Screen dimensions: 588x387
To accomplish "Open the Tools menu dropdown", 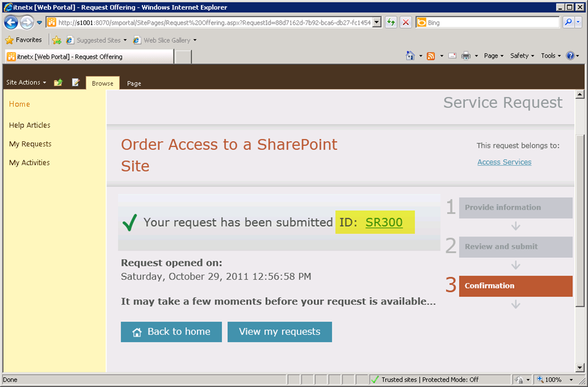I will click(x=551, y=56).
